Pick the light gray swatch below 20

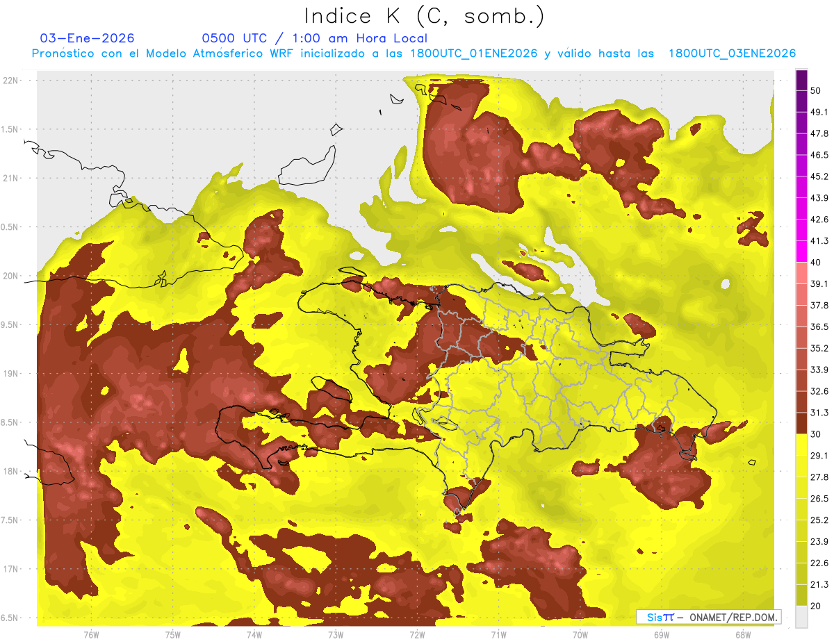(x=801, y=617)
